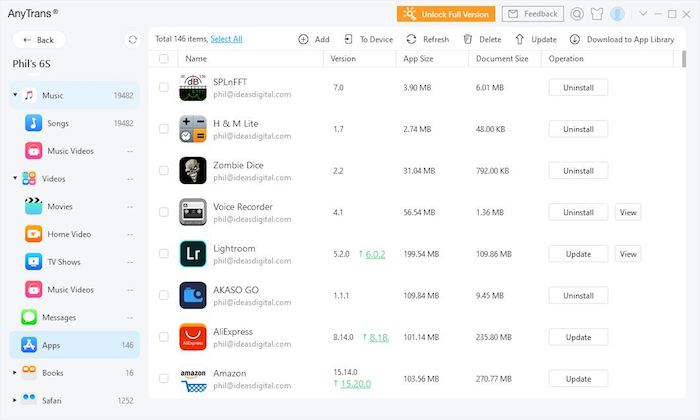Click the SPLnFFT app icon
Image resolution: width=700 pixels, height=420 pixels.
point(193,87)
